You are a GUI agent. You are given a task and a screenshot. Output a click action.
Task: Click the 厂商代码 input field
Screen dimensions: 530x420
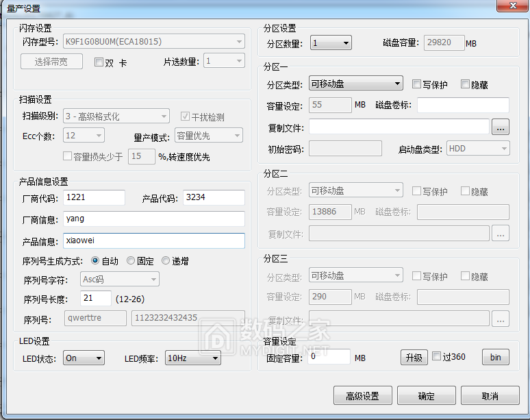pos(94,198)
